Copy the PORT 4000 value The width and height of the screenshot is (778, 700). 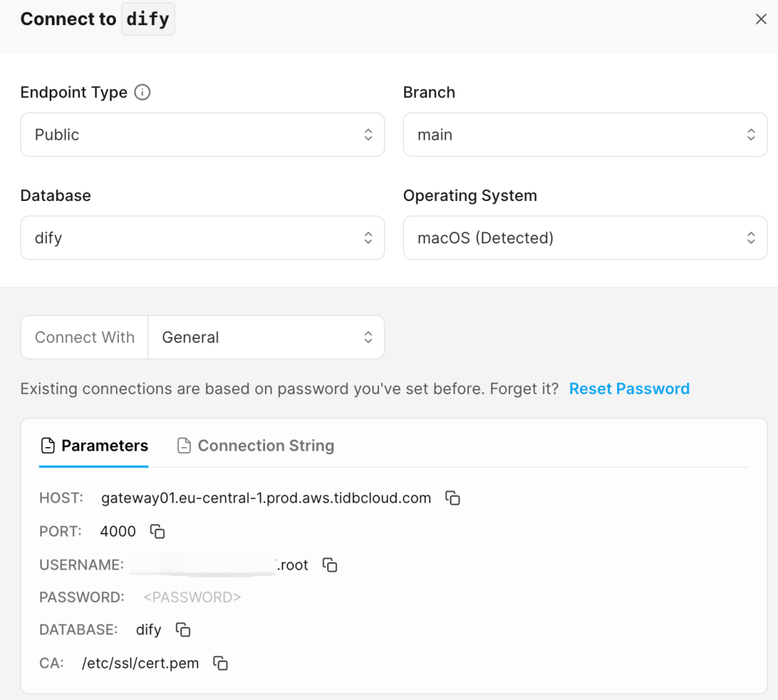click(x=157, y=531)
